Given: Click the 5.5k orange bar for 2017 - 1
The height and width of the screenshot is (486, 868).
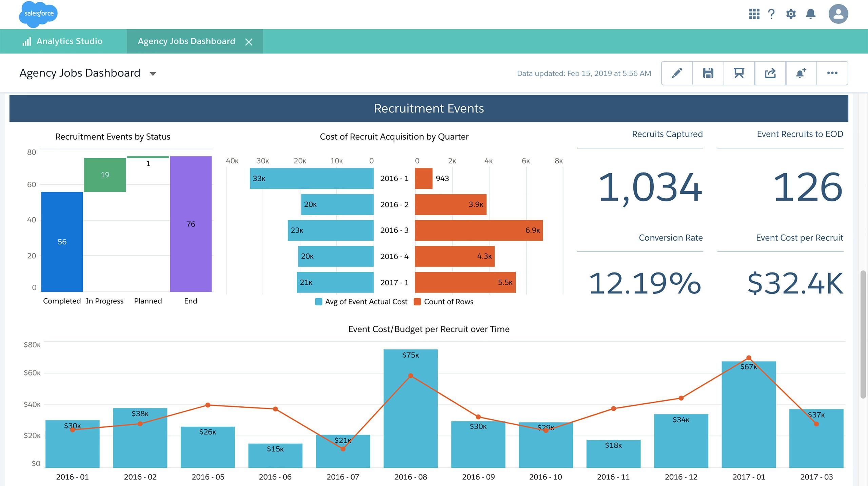Looking at the screenshot, I should coord(465,282).
